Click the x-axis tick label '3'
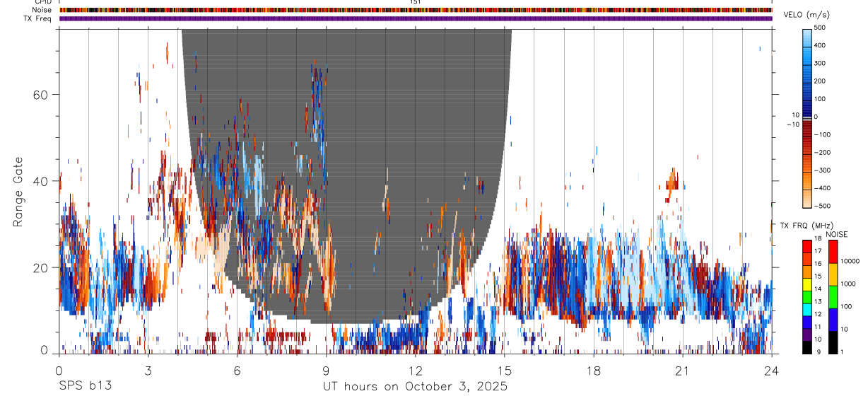This screenshot has height=401, width=868. [x=148, y=371]
